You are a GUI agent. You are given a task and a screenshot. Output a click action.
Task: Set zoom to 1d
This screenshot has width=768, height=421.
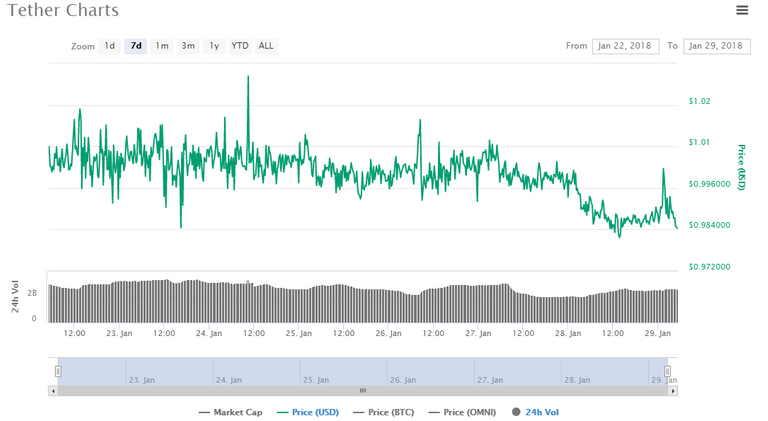pos(109,46)
